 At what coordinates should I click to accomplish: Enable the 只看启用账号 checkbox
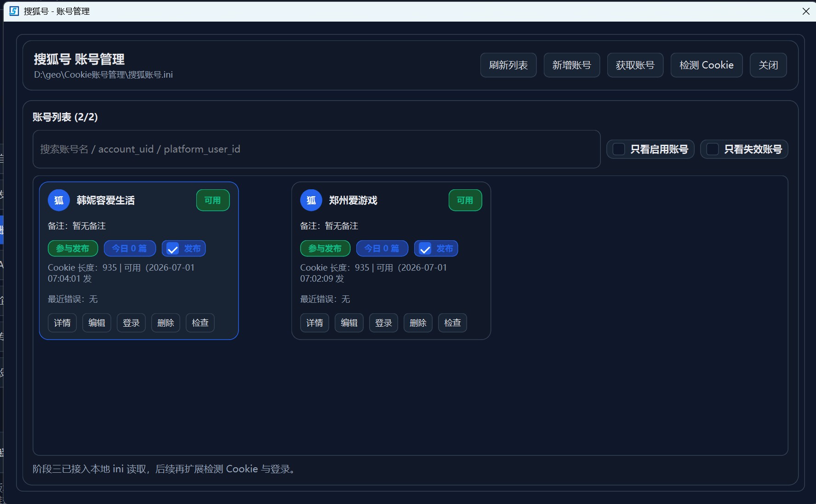[x=619, y=149]
